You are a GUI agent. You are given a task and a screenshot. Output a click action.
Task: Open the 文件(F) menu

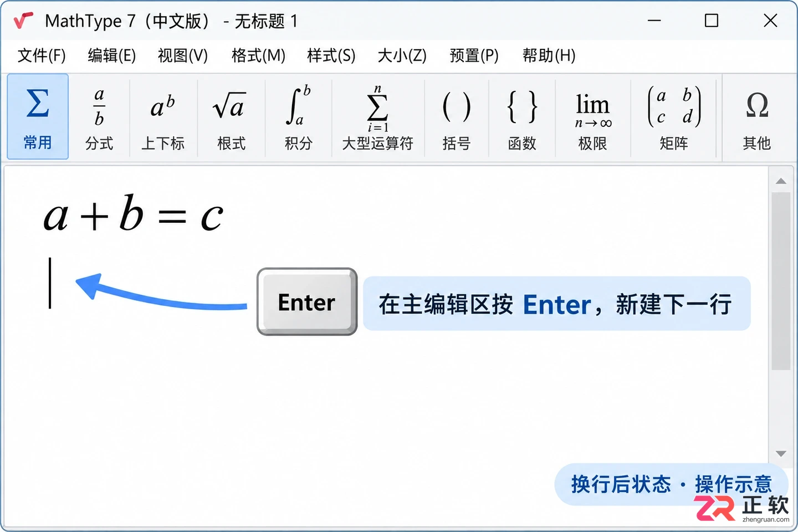42,55
